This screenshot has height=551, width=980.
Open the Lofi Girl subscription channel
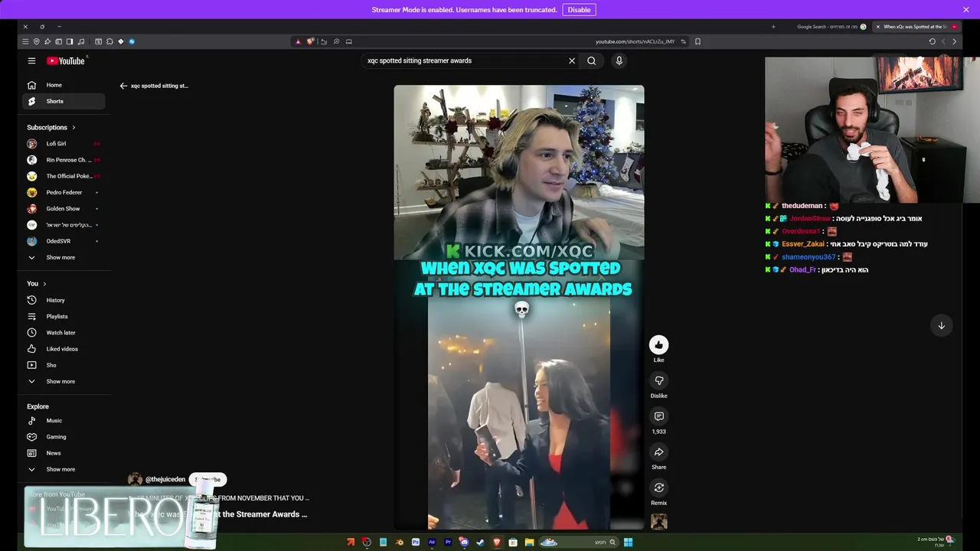(x=62, y=144)
